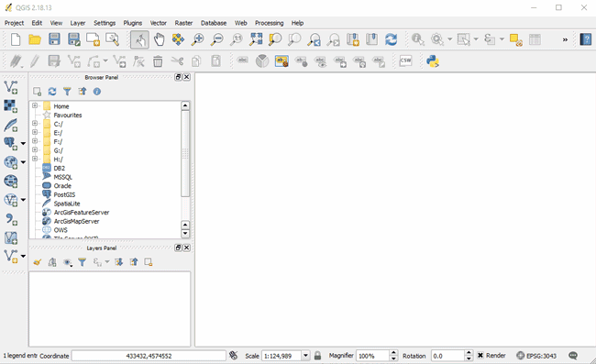Click the Expand All icon in Layers Panel

tap(119, 262)
